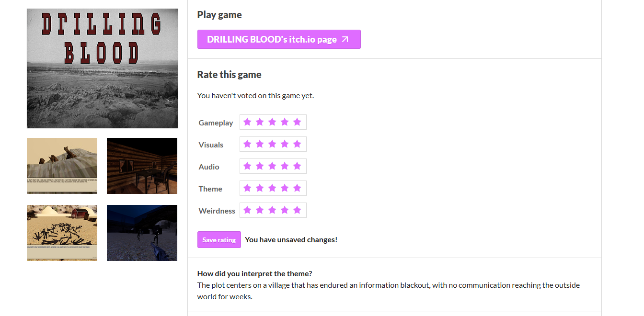This screenshot has height=316, width=644.
Task: Rate Theme five stars
Action: (x=297, y=188)
